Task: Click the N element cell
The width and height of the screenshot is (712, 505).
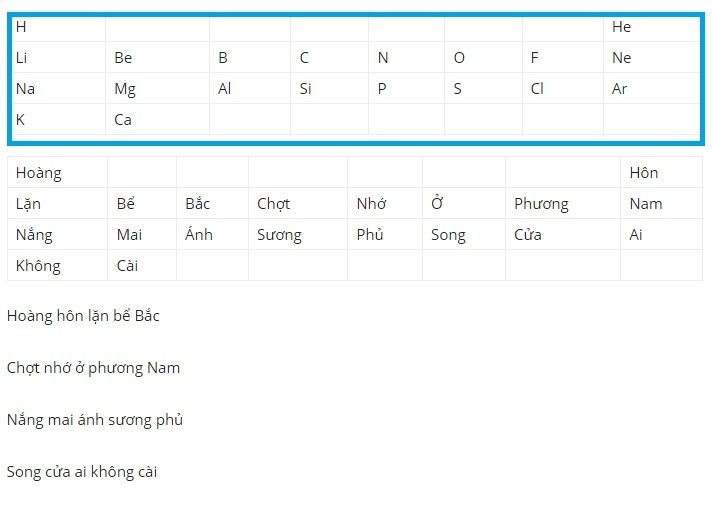Action: click(x=406, y=58)
